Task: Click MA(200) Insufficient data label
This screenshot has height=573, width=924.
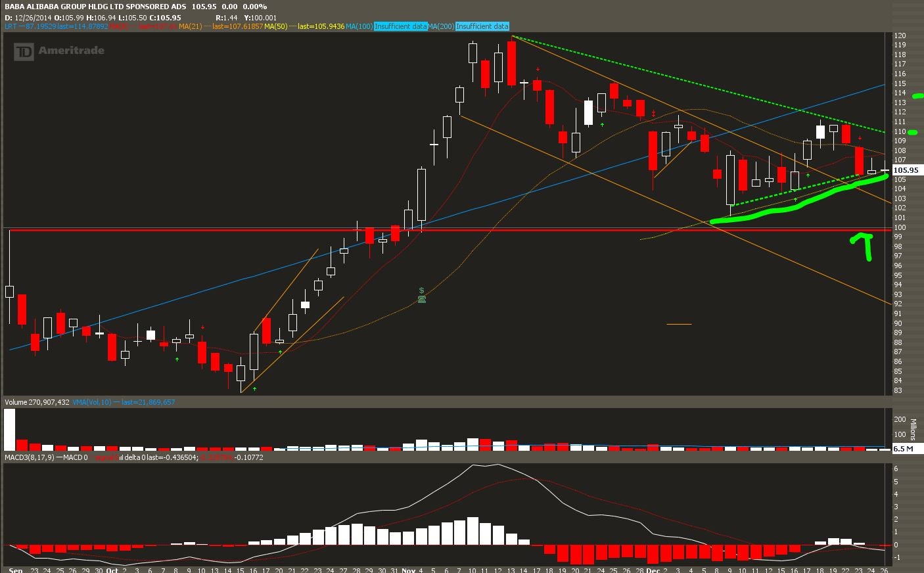Action: pos(469,26)
